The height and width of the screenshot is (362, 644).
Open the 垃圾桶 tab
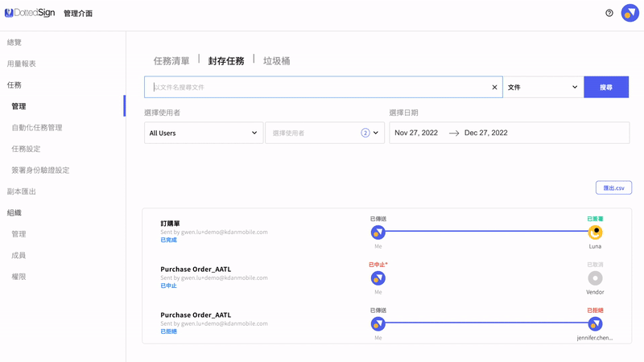tap(276, 61)
